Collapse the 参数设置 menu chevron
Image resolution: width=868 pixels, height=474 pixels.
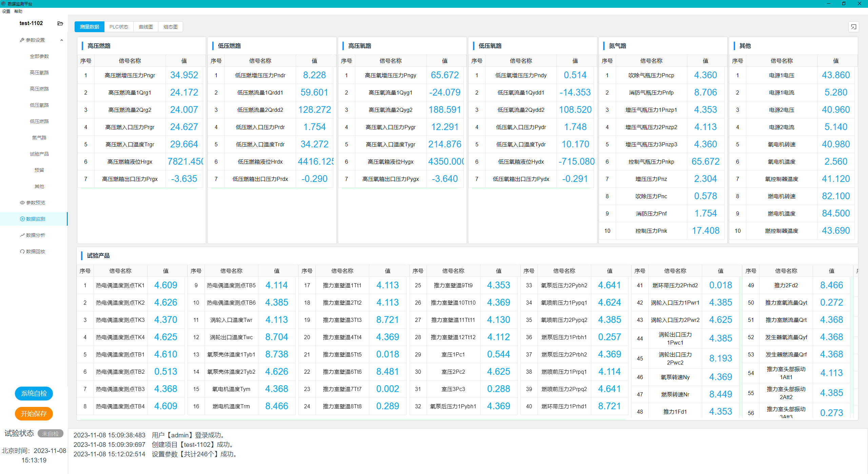tap(62, 40)
